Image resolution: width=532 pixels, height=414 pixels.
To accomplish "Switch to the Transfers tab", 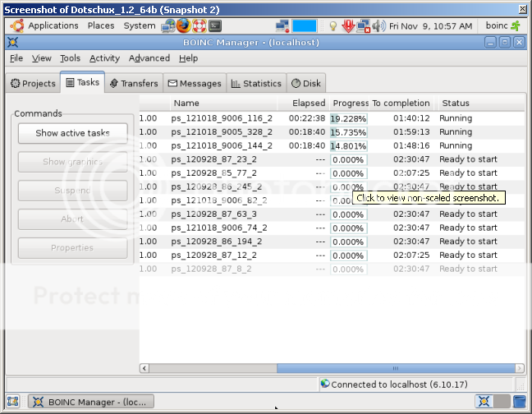I will (133, 83).
